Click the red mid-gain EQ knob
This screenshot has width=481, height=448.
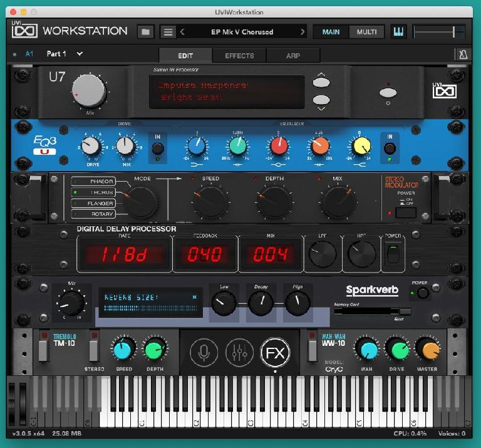pyautogui.click(x=279, y=147)
